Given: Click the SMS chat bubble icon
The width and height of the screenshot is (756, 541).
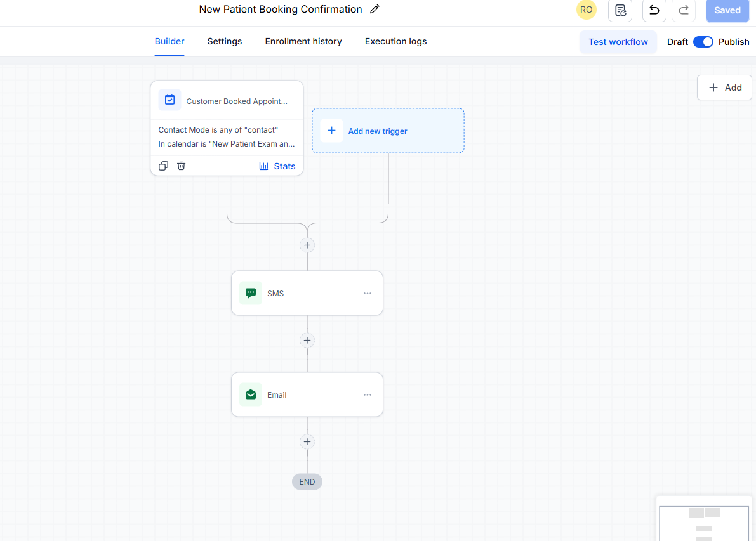Looking at the screenshot, I should (x=251, y=293).
